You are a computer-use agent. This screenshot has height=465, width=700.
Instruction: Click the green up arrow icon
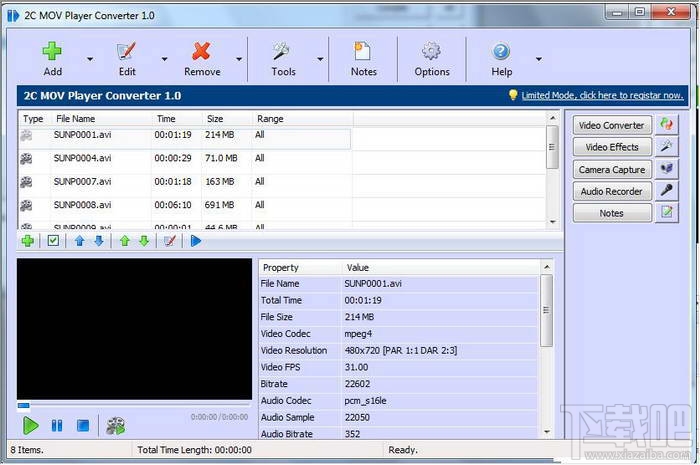(125, 241)
